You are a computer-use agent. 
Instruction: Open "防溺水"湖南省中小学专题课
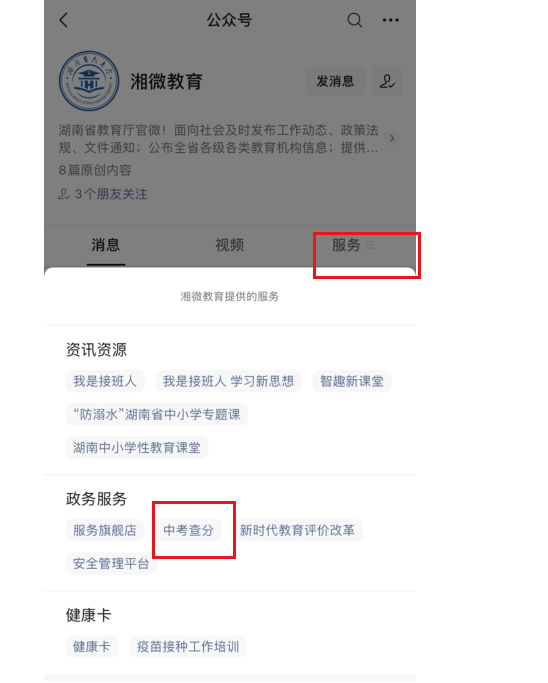[x=157, y=414]
